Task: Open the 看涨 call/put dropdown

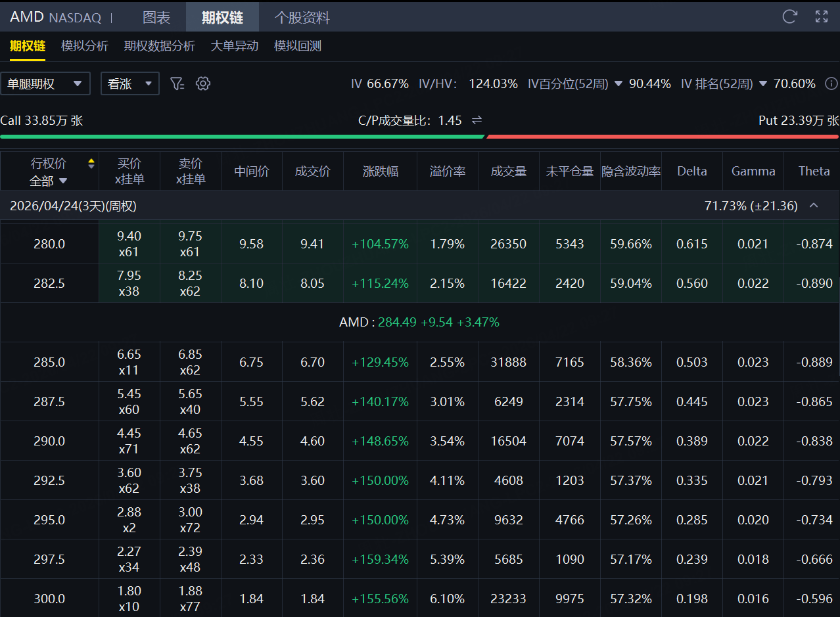Action: tap(129, 83)
